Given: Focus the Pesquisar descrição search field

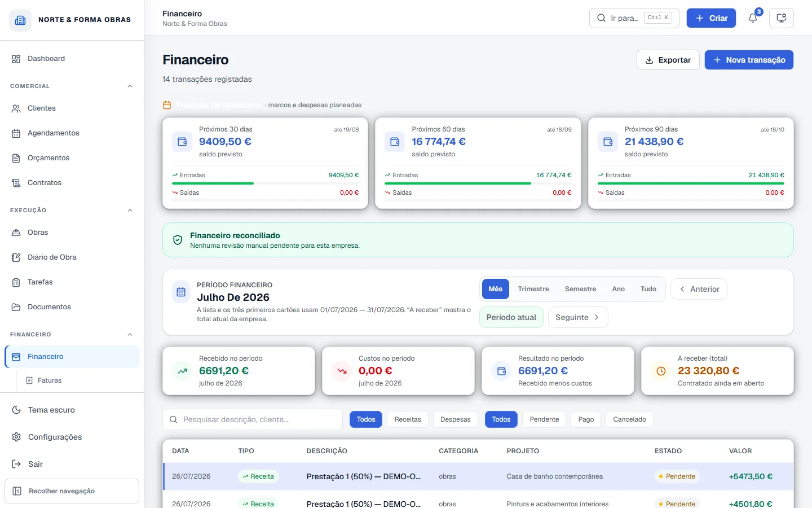Looking at the screenshot, I should pos(253,419).
